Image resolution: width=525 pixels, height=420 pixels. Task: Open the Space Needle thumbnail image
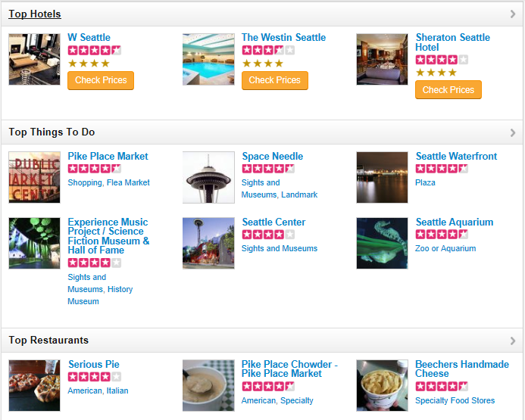pos(208,177)
